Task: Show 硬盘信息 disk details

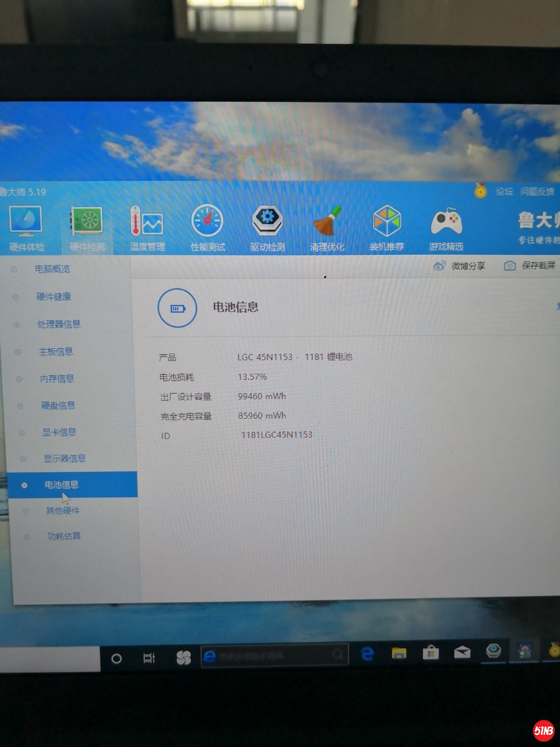Action: coord(58,405)
